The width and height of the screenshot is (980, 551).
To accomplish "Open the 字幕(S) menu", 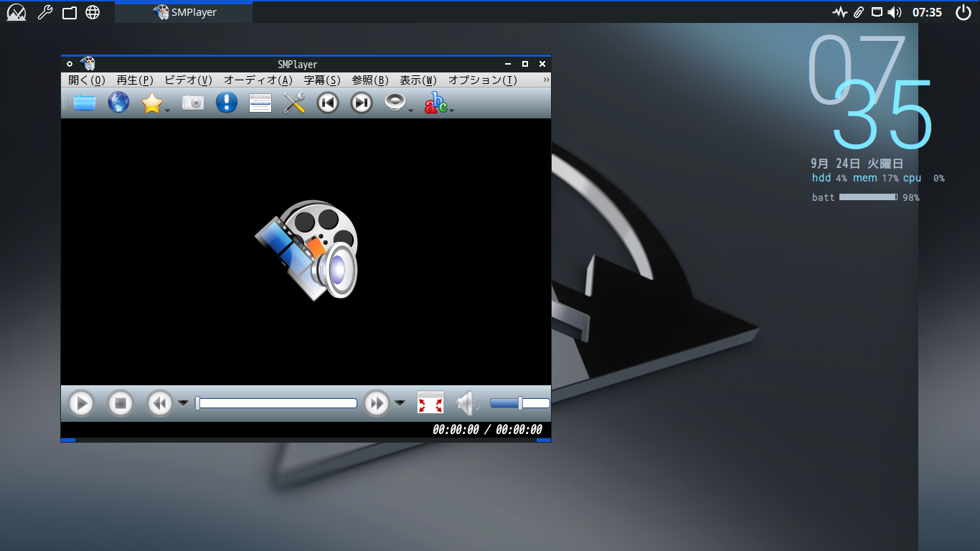I will click(322, 80).
